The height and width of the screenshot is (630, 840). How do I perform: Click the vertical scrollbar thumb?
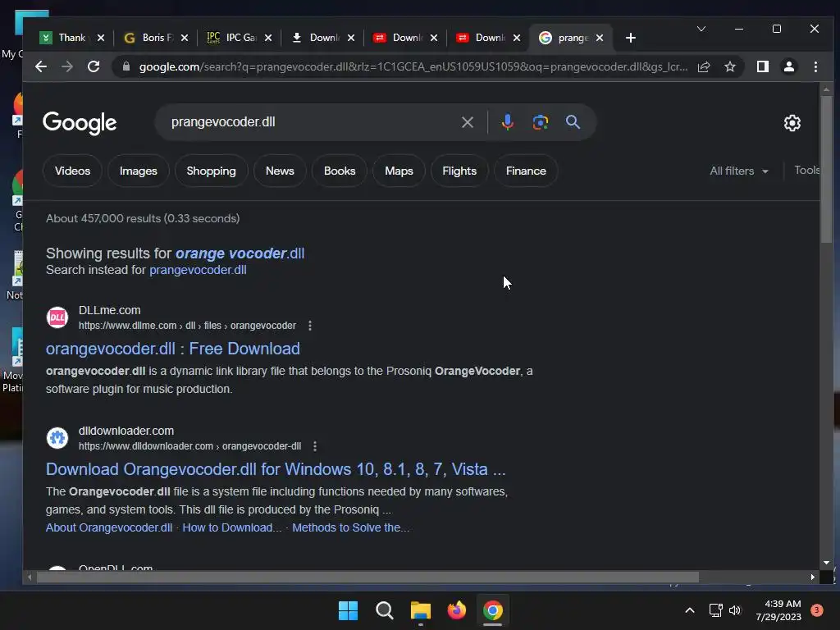pyautogui.click(x=826, y=169)
